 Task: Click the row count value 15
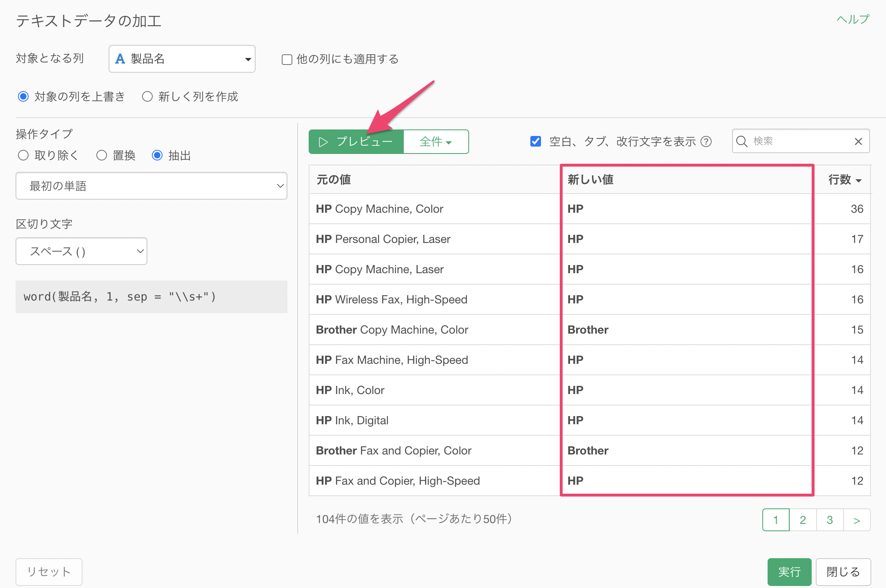[x=857, y=330]
